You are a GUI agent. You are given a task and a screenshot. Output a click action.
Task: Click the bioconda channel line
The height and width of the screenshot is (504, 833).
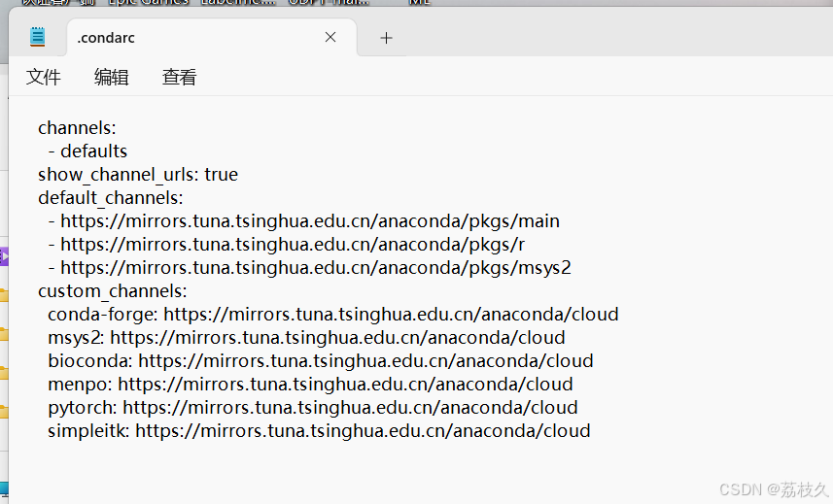click(x=320, y=361)
